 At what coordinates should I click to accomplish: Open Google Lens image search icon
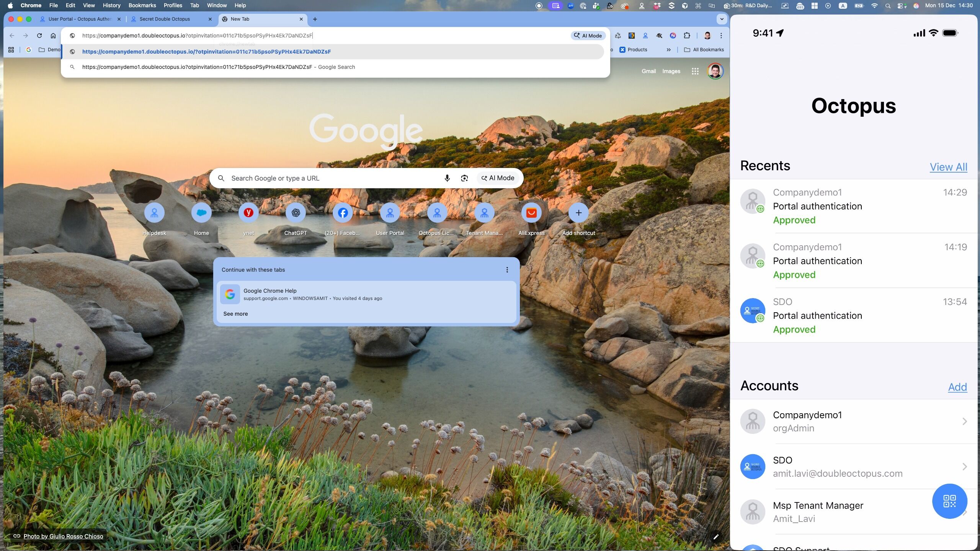click(x=464, y=178)
